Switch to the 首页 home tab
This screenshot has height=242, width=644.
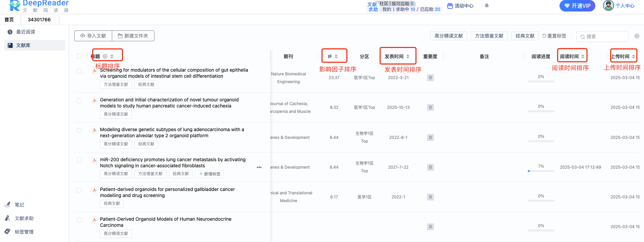[x=9, y=20]
